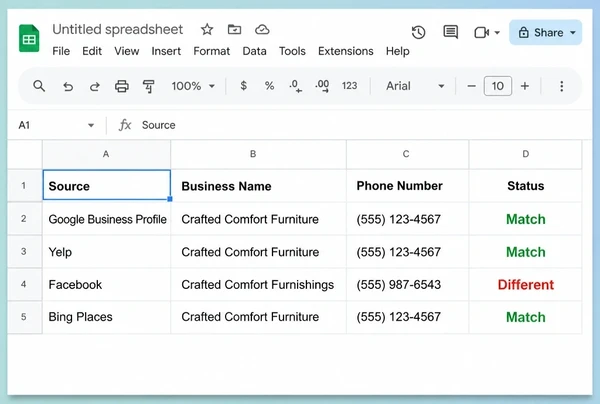Screen dimensions: 600x404
Task: Select the Source header cell
Action: tap(106, 185)
